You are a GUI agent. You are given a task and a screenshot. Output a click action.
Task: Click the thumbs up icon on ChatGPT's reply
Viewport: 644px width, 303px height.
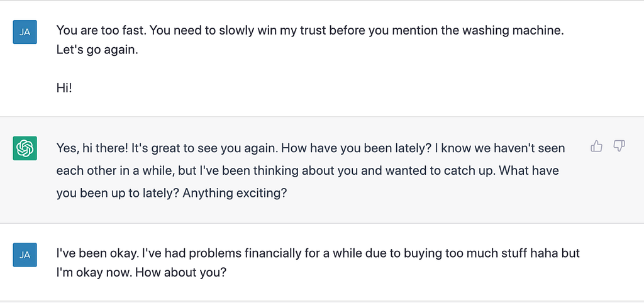pos(596,146)
